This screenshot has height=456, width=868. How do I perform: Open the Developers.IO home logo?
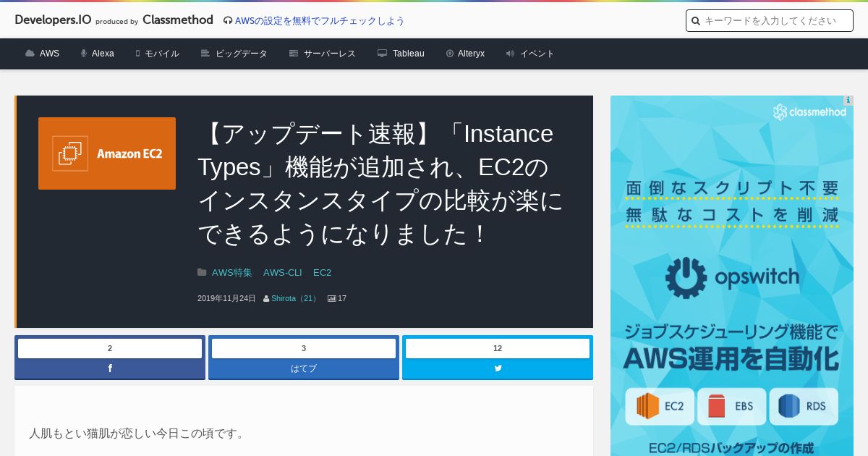[53, 20]
